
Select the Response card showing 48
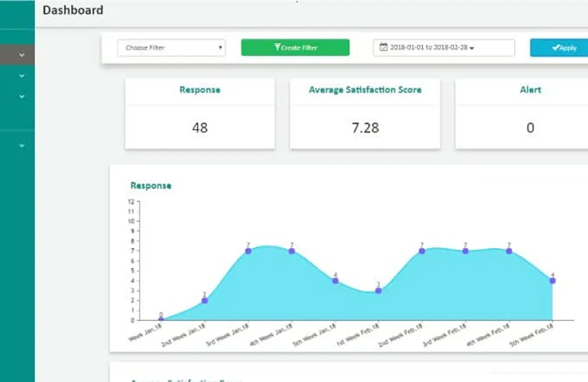click(x=200, y=114)
